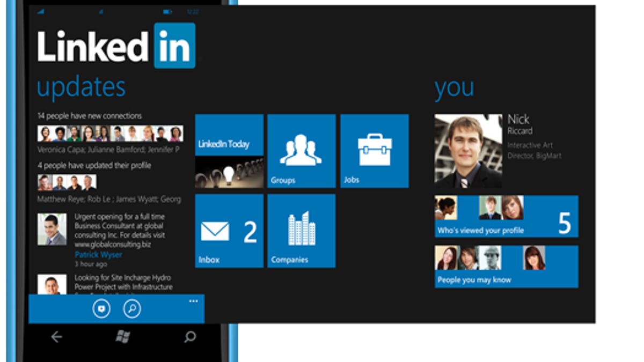644x362 pixels.
Task: Select the 'updates' section header
Action: 81,87
